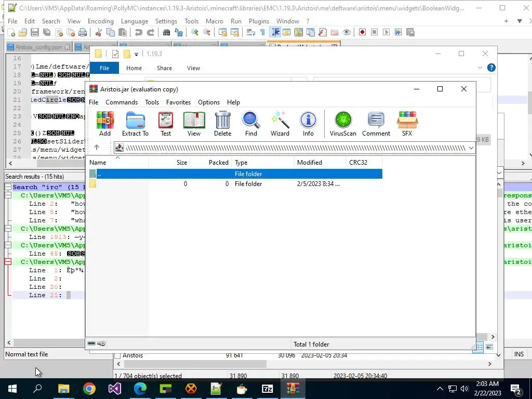The image size is (532, 399).
Task: Open the Comment tool in WinRAR
Action: click(376, 124)
